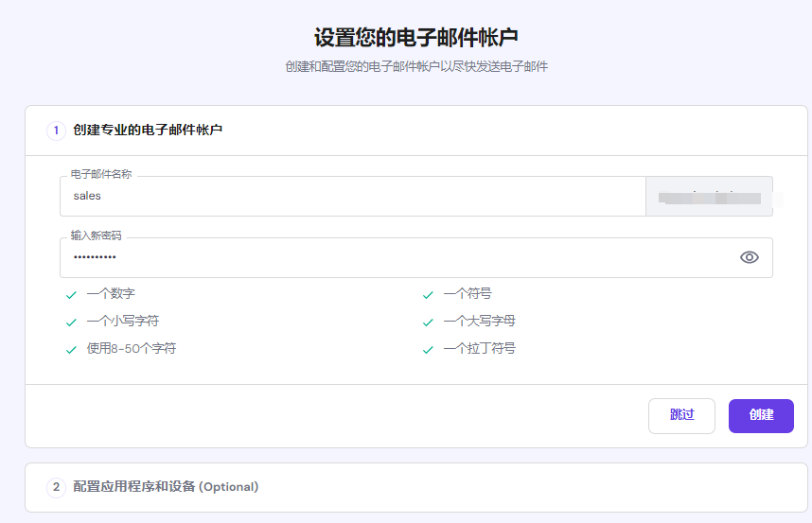Click the 设置您的电子邮件帐户 page heading
Image resolution: width=812 pixels, height=523 pixels.
click(x=416, y=38)
